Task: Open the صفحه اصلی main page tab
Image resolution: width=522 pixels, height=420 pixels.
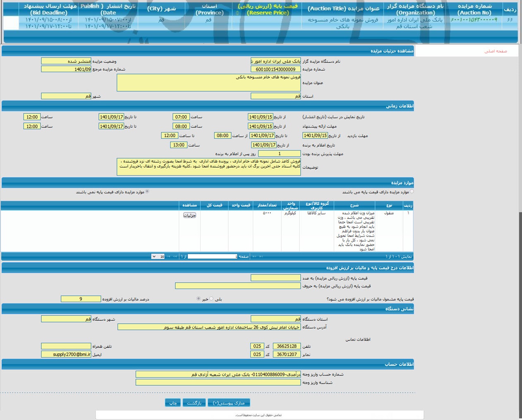Action: pos(496,51)
